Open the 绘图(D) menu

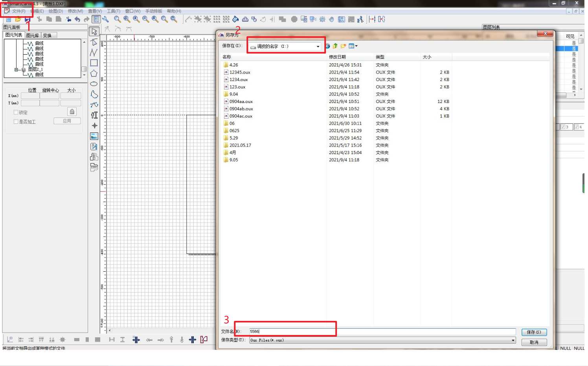click(x=56, y=11)
